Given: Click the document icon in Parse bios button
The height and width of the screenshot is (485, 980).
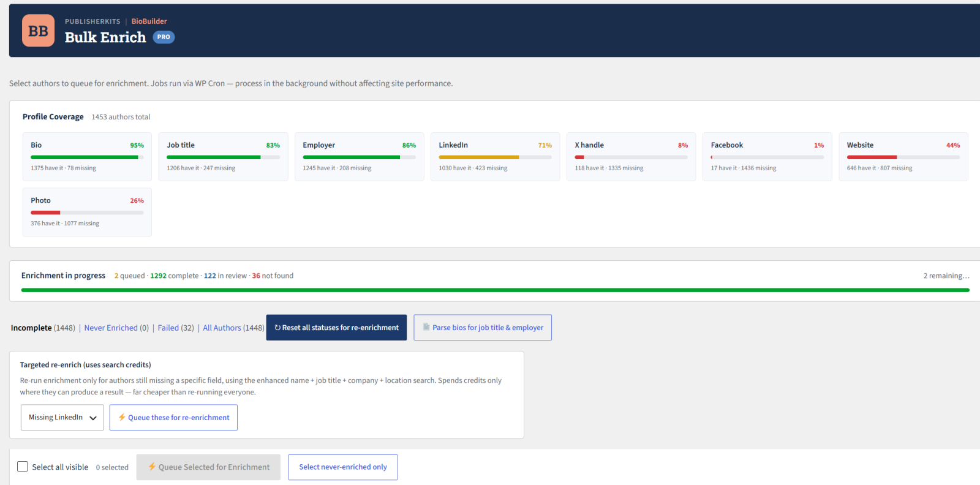Looking at the screenshot, I should point(426,327).
